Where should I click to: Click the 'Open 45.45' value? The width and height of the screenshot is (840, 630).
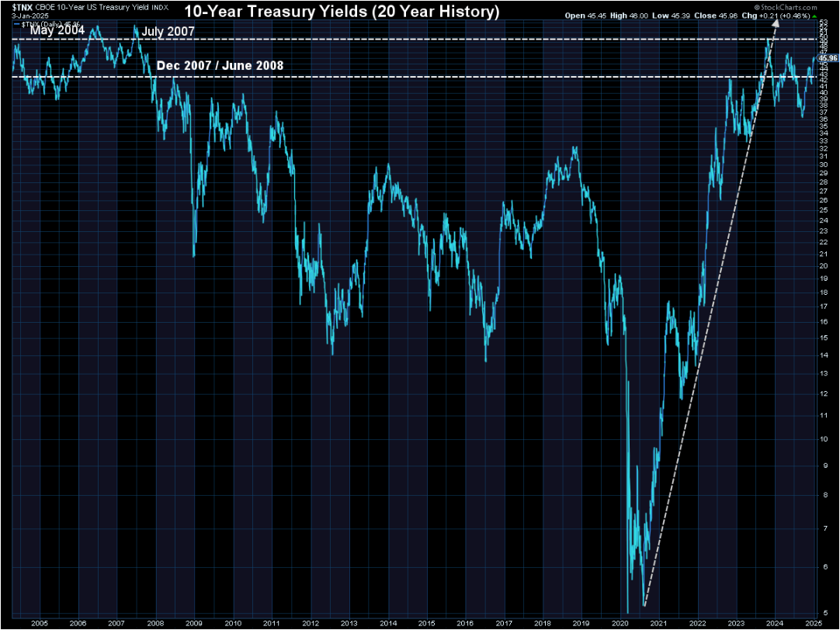click(x=585, y=16)
